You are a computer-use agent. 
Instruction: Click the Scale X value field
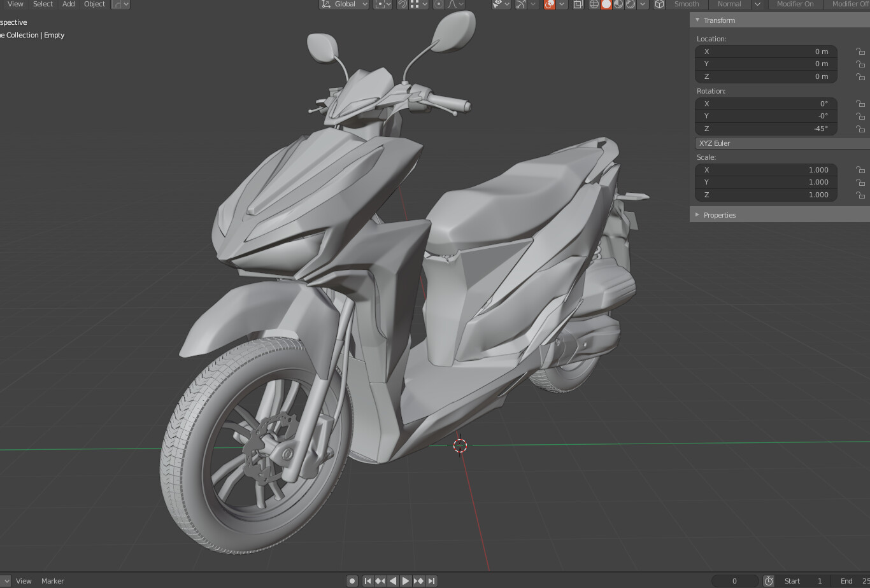point(766,170)
